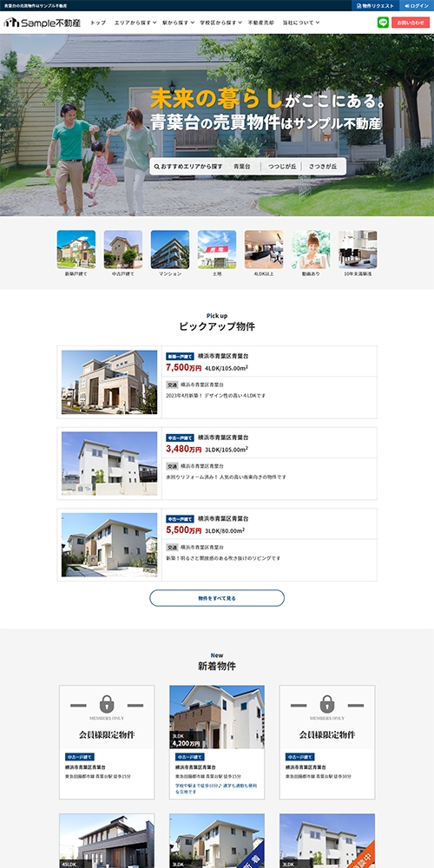Click the 水回りリフォーム済み description text
Viewport: 434px width, 868px height.
tap(226, 477)
